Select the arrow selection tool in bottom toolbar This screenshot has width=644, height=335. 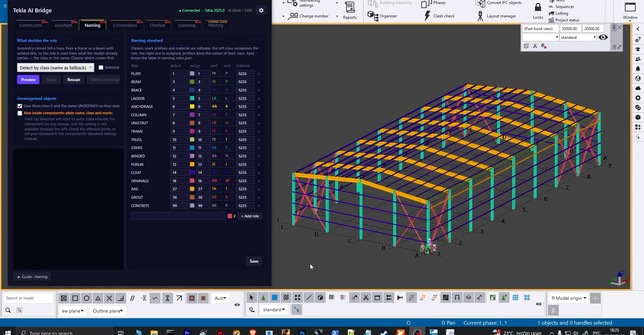tap(252, 297)
